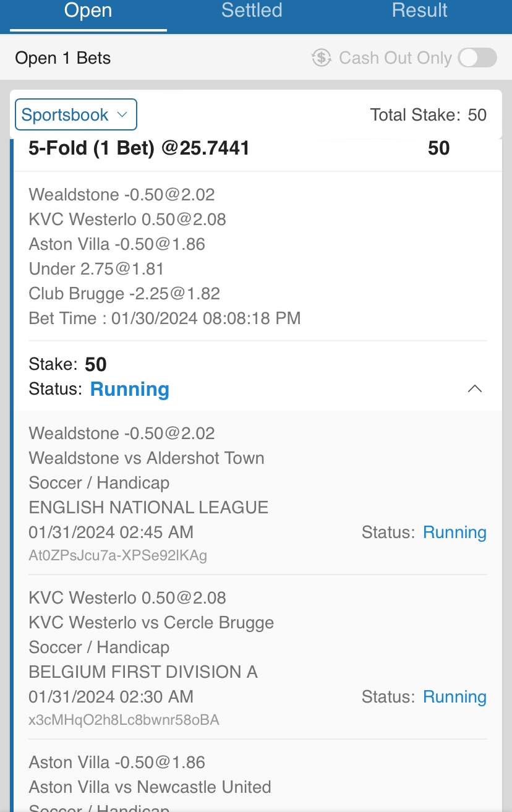512x812 pixels.
Task: Click the blue Running status under Stake
Action: click(x=130, y=389)
